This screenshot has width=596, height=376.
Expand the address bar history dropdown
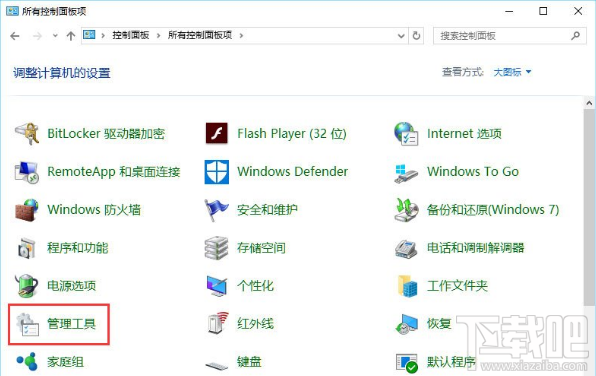tap(401, 36)
